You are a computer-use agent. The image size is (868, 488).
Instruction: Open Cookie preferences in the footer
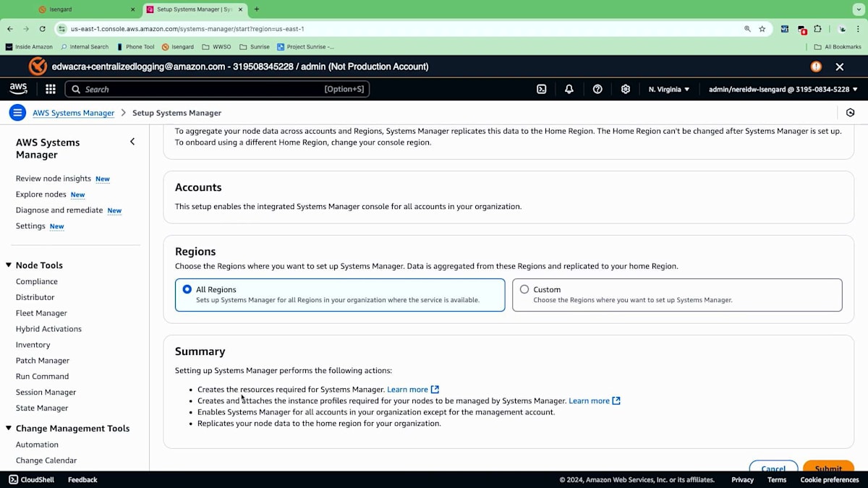click(830, 479)
